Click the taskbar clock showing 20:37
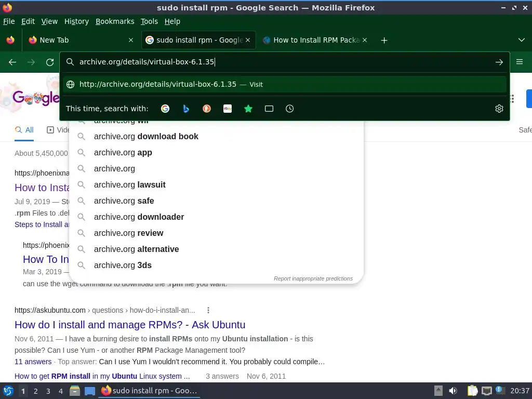The height and width of the screenshot is (399, 532). (520, 391)
